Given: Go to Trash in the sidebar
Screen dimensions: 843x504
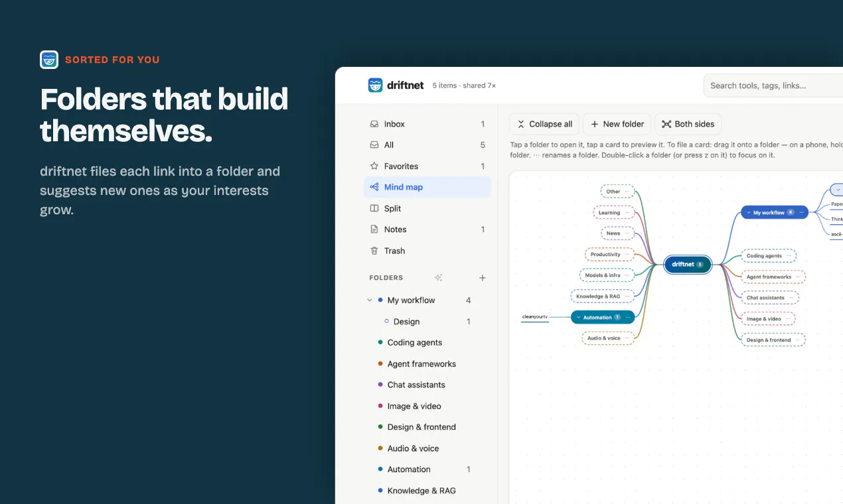Looking at the screenshot, I should [x=427, y=251].
